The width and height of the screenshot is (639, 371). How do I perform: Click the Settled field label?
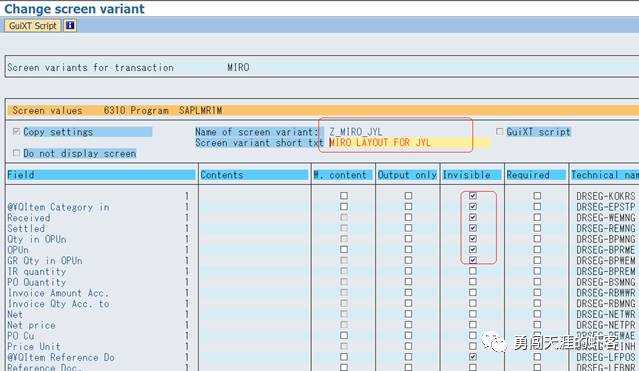tap(26, 228)
